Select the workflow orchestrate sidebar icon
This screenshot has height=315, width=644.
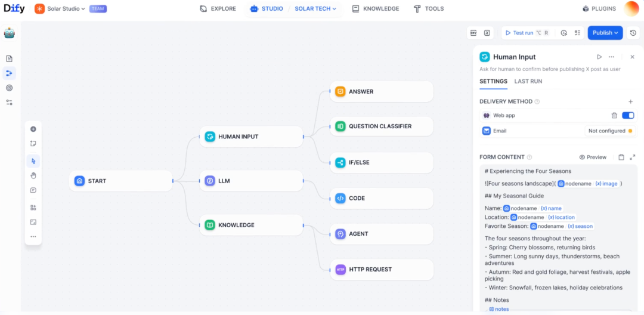(9, 73)
